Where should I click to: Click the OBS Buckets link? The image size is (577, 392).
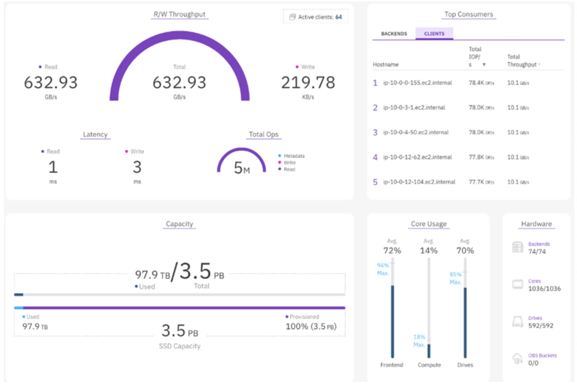[x=543, y=356]
